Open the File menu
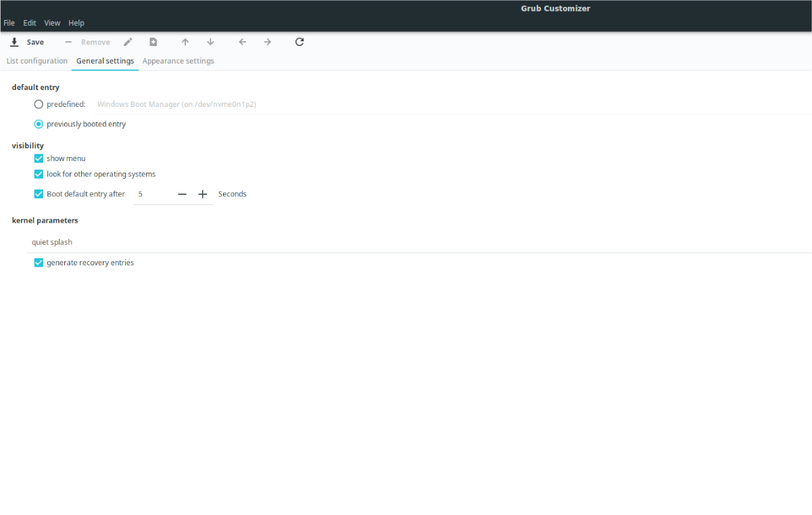The width and height of the screenshot is (812, 515). click(x=9, y=23)
